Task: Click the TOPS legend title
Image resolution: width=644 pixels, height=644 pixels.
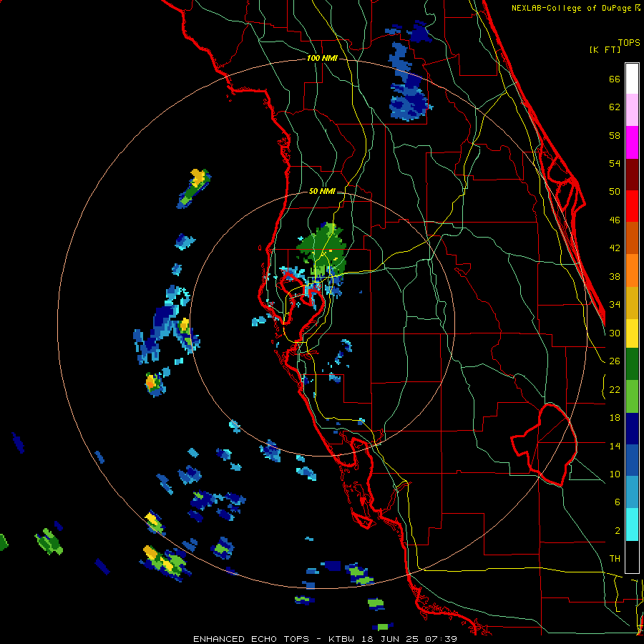Action: coord(629,42)
